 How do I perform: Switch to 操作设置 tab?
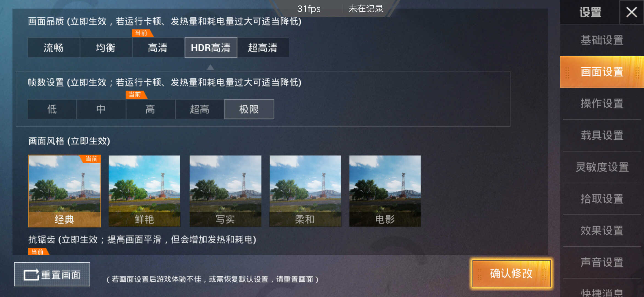pos(602,104)
